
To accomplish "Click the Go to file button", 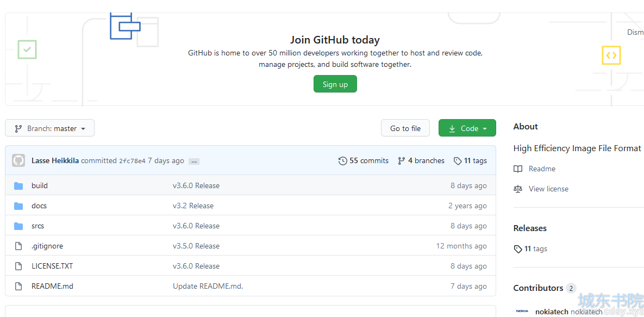I will pos(405,128).
